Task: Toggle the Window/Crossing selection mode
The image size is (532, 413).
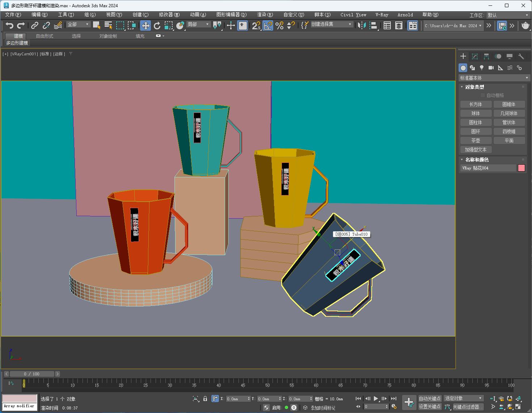Action: point(132,25)
